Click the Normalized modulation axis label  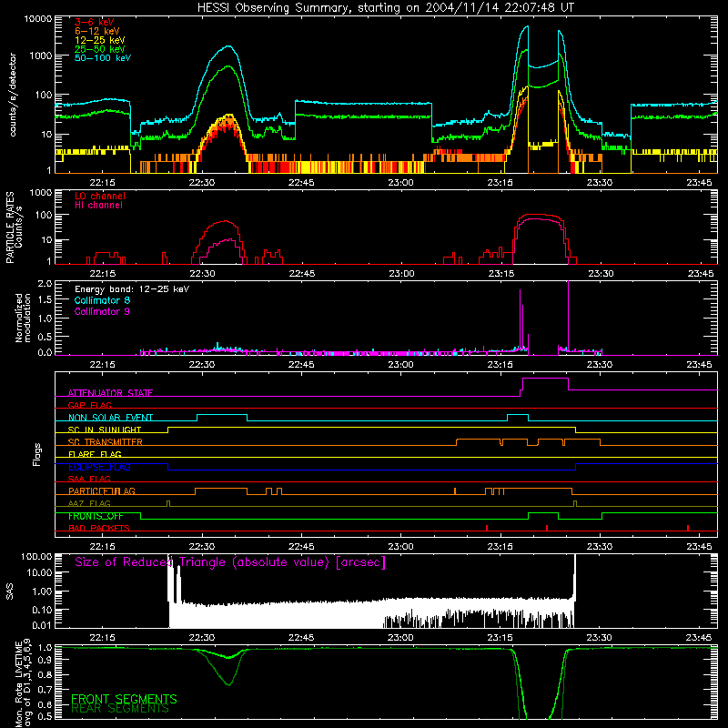click(x=23, y=318)
